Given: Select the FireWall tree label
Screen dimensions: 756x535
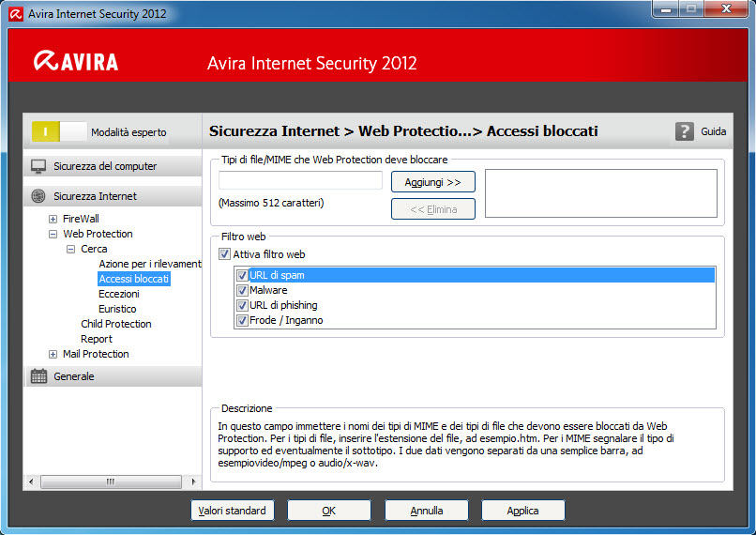Looking at the screenshot, I should [81, 219].
